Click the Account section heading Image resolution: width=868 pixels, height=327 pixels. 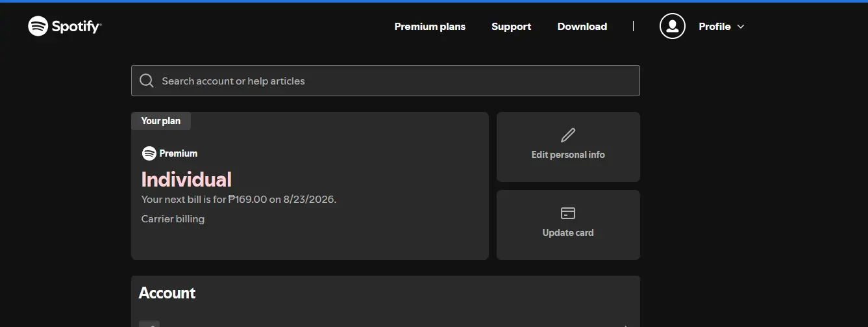point(167,293)
